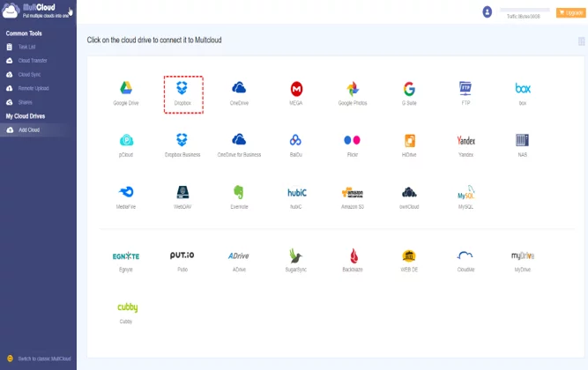Select the hubiC cloud icon
588x370 pixels.
coord(296,193)
